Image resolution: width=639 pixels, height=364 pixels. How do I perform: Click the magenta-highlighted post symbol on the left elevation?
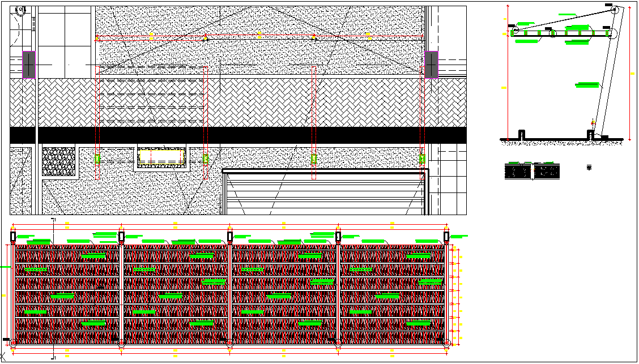click(x=29, y=64)
